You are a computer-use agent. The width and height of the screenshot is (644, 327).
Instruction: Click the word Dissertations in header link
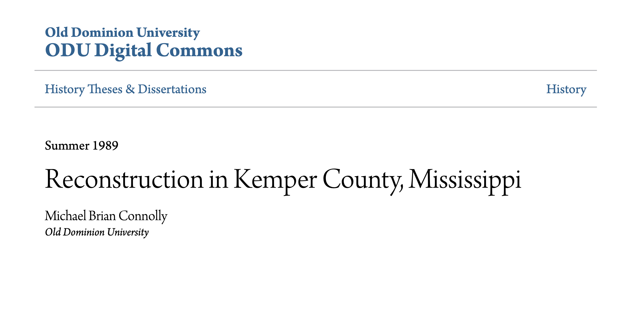pos(172,89)
